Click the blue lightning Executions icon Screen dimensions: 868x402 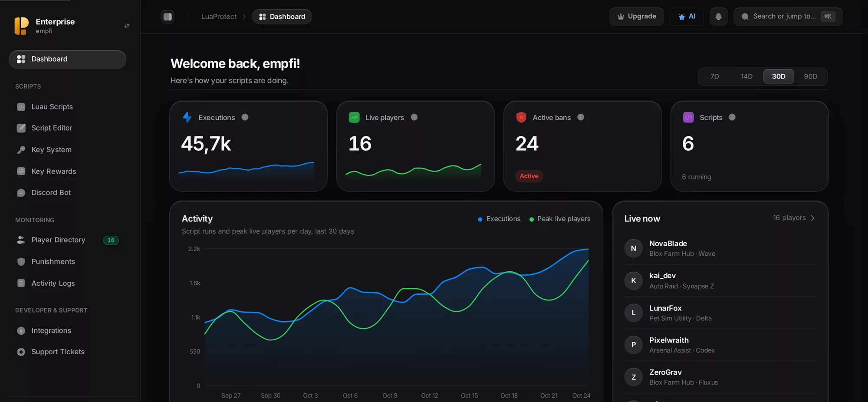coord(187,117)
